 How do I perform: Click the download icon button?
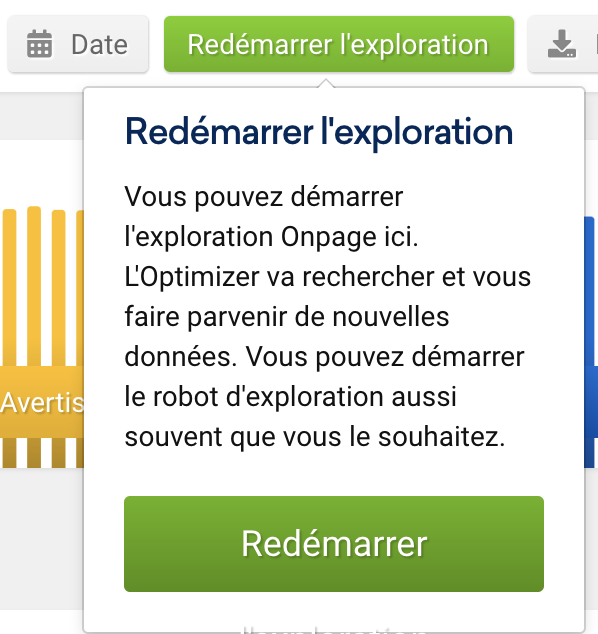point(562,44)
